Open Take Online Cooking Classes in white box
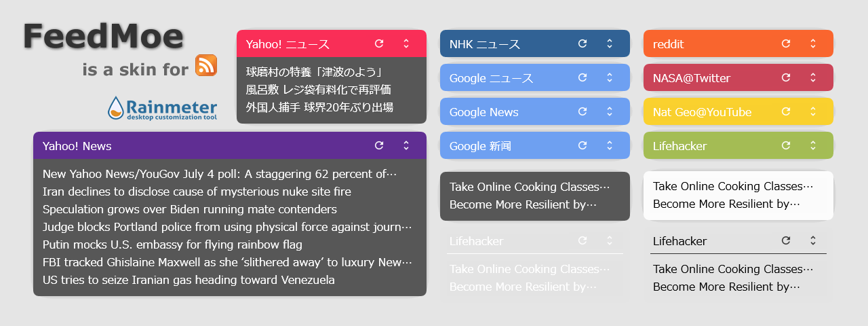The height and width of the screenshot is (326, 868). [x=733, y=186]
